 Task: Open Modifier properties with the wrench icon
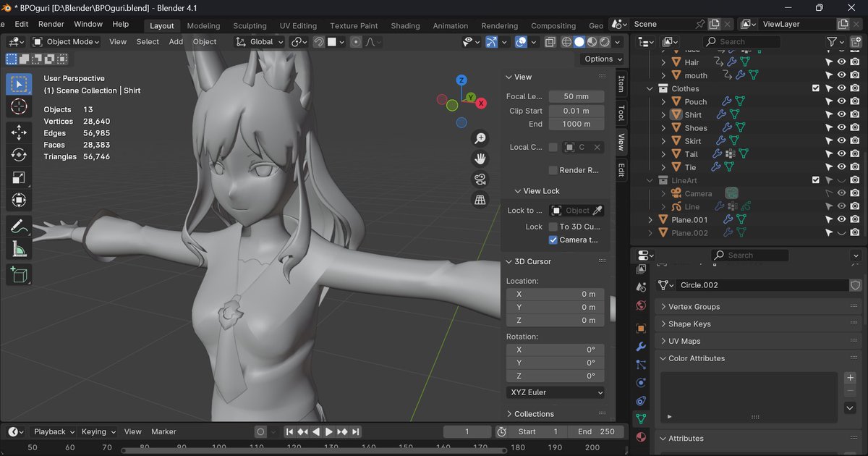point(640,347)
